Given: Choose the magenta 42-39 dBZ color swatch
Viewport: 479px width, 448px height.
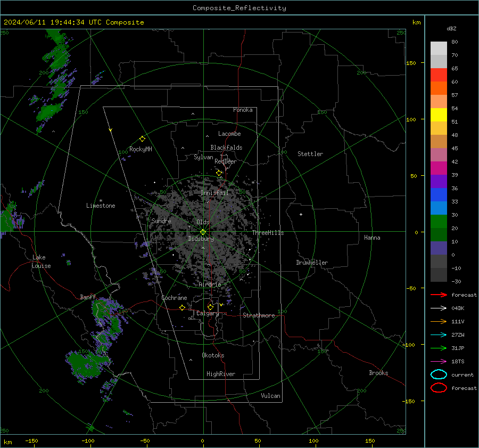Looking at the screenshot, I should [x=439, y=168].
